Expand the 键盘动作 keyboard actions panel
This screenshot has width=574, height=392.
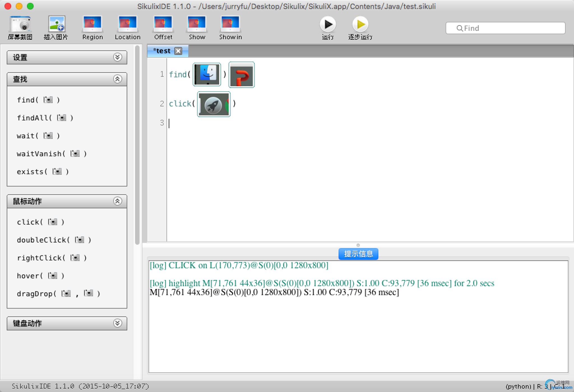pyautogui.click(x=117, y=323)
